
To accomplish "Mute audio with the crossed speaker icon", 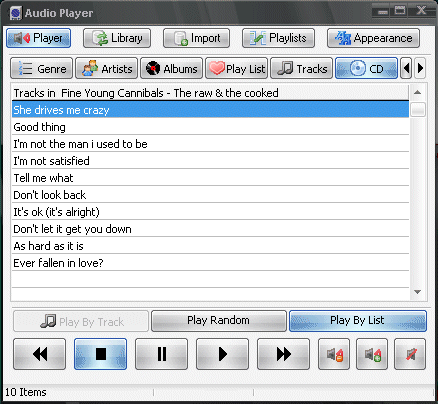I will [410, 354].
